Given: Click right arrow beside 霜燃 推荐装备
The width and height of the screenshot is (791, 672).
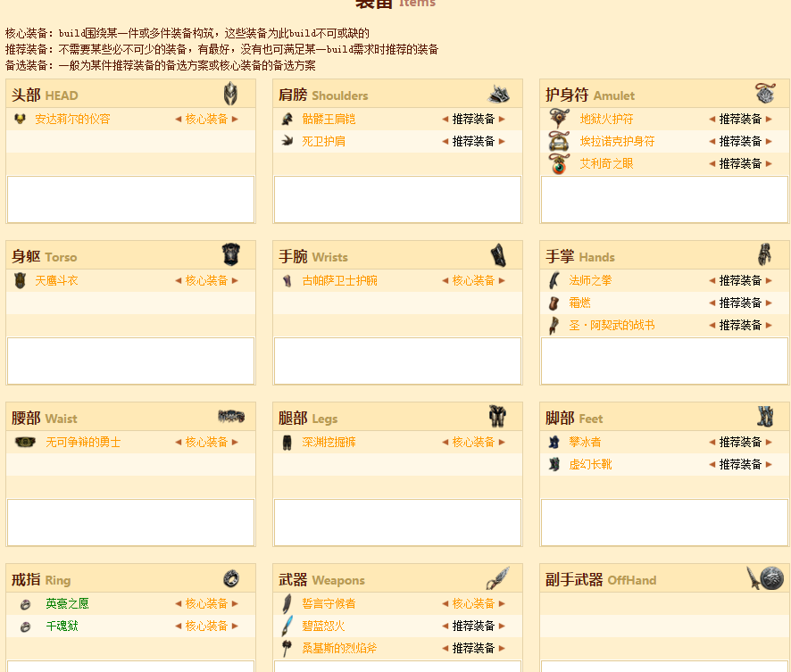Looking at the screenshot, I should (x=769, y=303).
